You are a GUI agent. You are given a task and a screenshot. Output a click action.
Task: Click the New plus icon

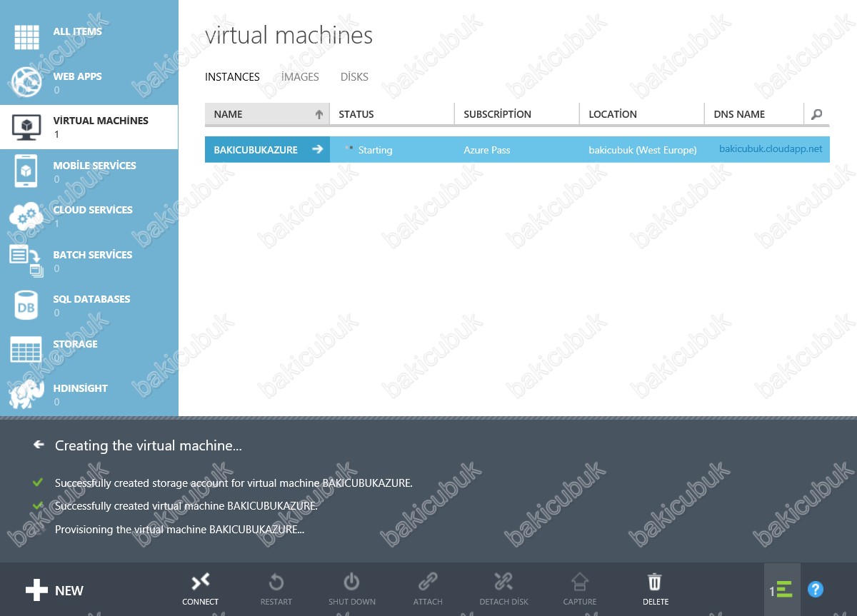point(36,590)
